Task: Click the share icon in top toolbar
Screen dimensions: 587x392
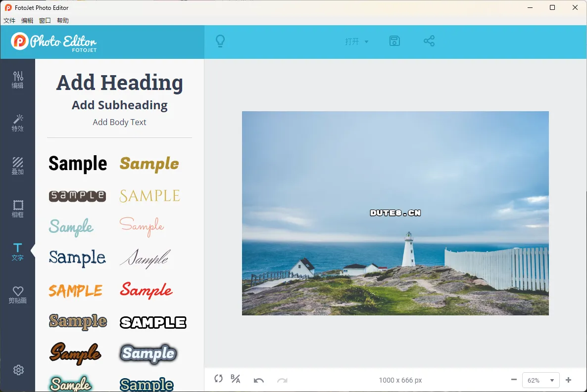Action: point(429,42)
